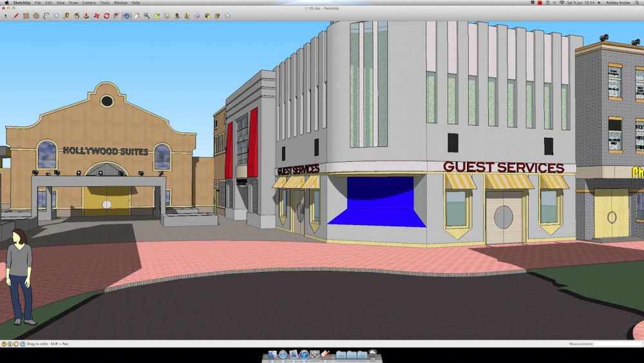The width and height of the screenshot is (644, 363).
Task: Activate the Tape Measure tool
Action: [x=66, y=16]
